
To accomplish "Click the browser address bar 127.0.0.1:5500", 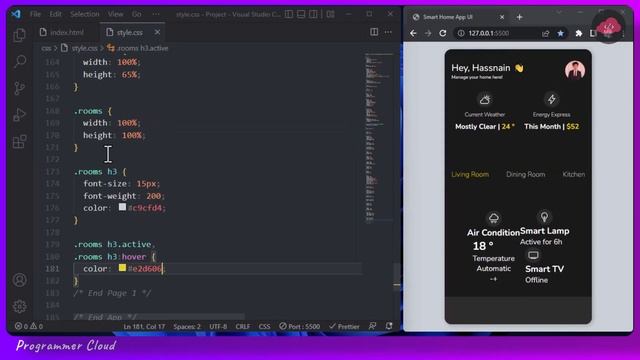I will [x=489, y=33].
